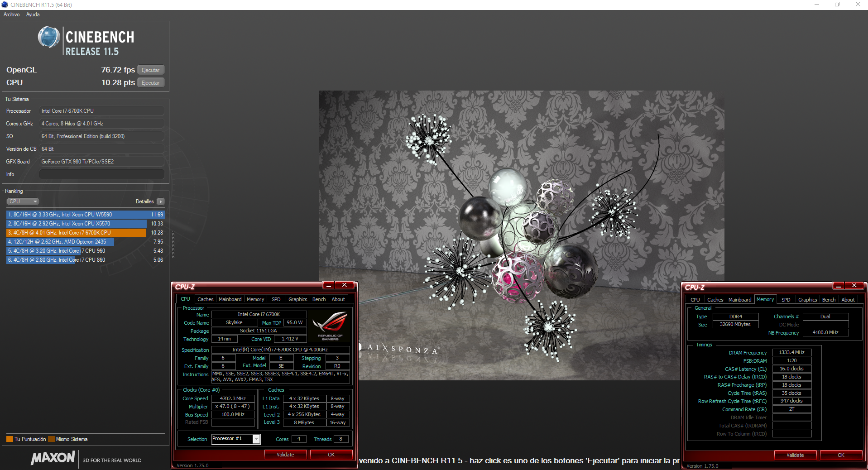Select ranking row Intel Core i7 CPU 860
This screenshot has height=470, width=868.
(86, 260)
